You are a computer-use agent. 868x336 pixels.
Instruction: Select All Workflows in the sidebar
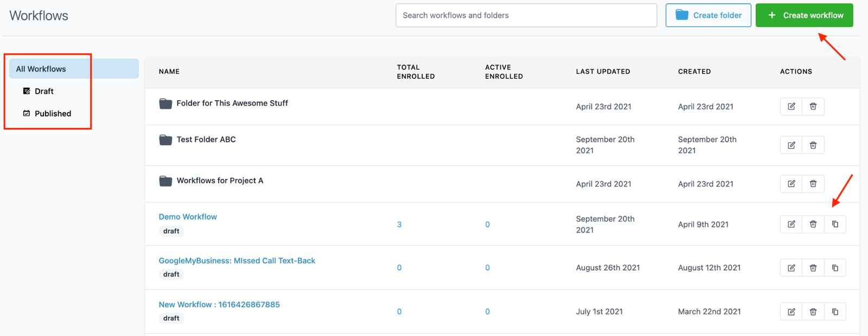[41, 69]
